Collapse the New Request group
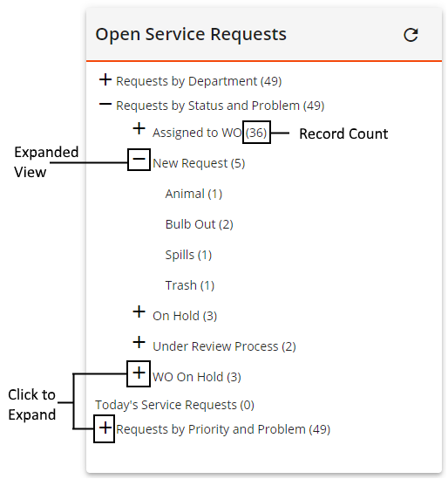Viewport: 448px width, 479px height. tap(139, 159)
